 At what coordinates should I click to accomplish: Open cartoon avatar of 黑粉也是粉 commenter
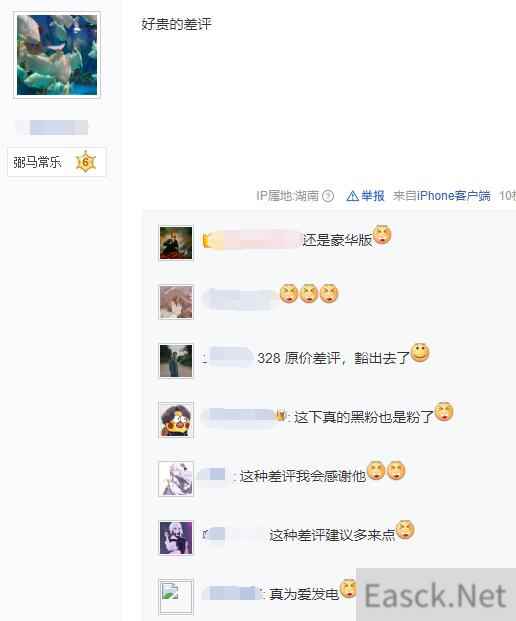coord(176,420)
